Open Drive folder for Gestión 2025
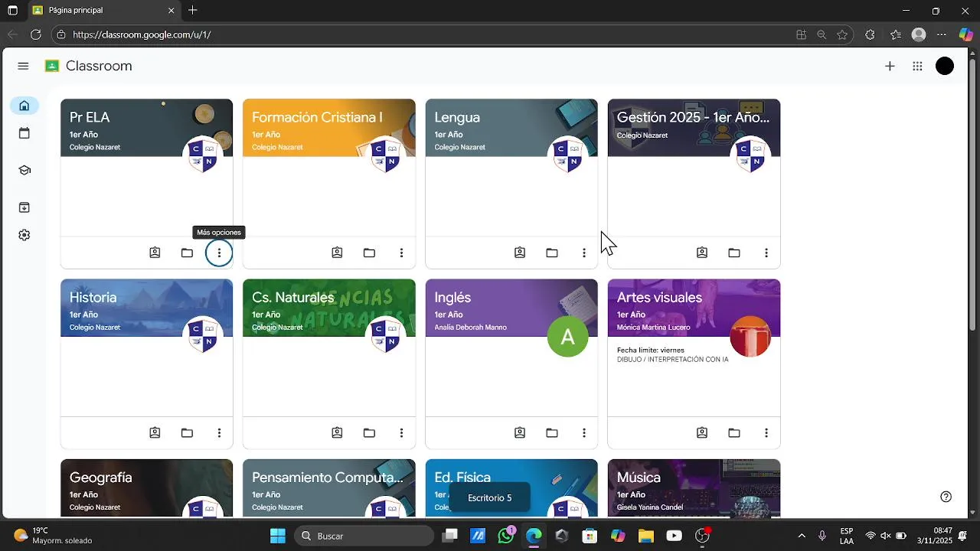980x551 pixels. point(734,253)
